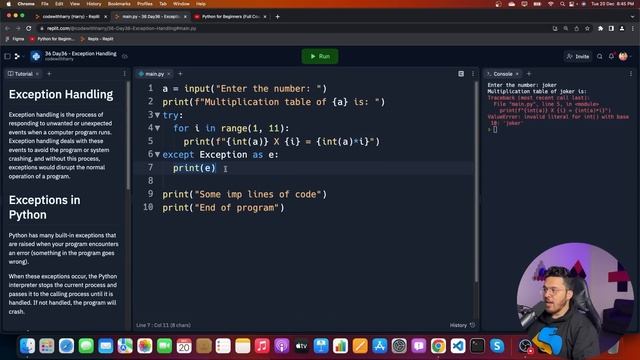This screenshot has height=360, width=640.
Task: Add a new tab beside Tutorial
Action: [49, 74]
